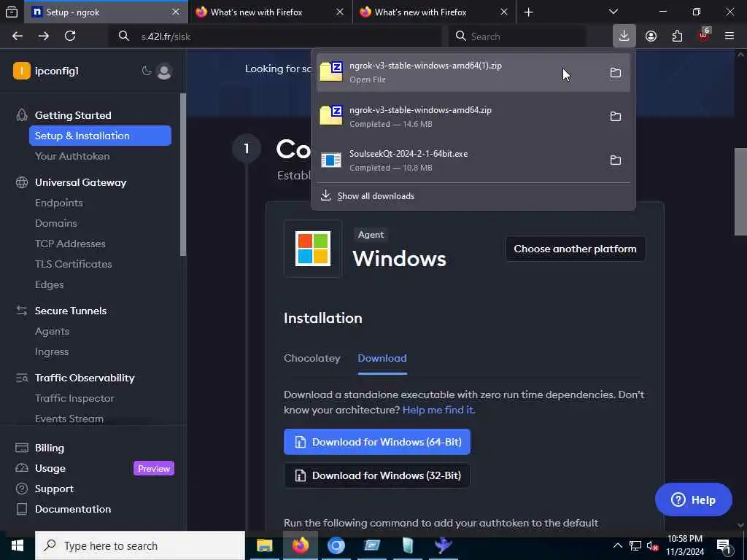747x560 pixels.
Task: Switch to Chocolatey installation tab
Action: pos(312,358)
